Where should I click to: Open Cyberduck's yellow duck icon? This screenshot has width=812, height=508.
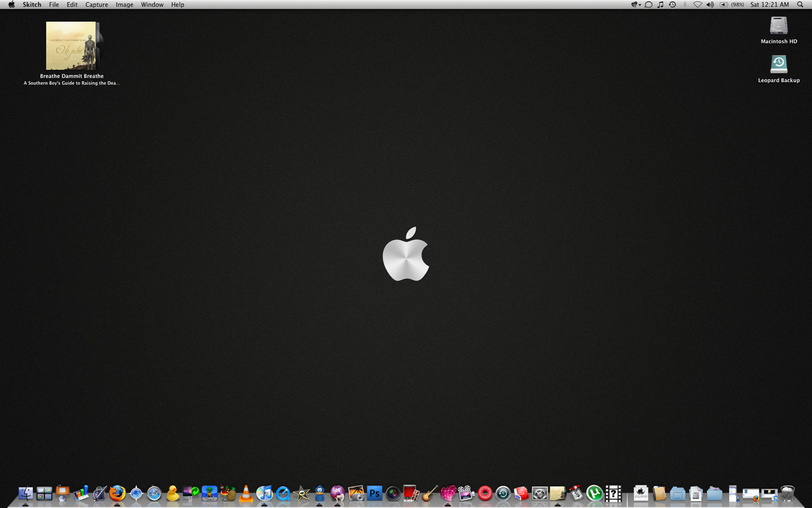[x=173, y=493]
